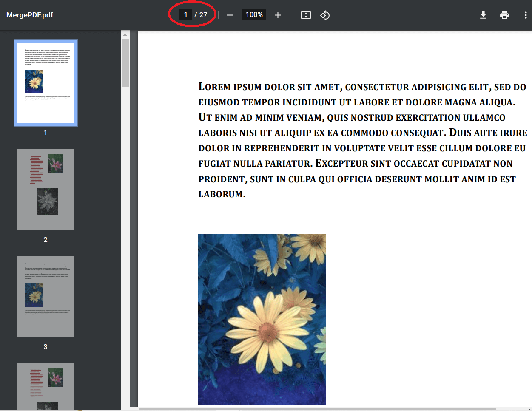Select the page 1 thumbnail

point(46,83)
